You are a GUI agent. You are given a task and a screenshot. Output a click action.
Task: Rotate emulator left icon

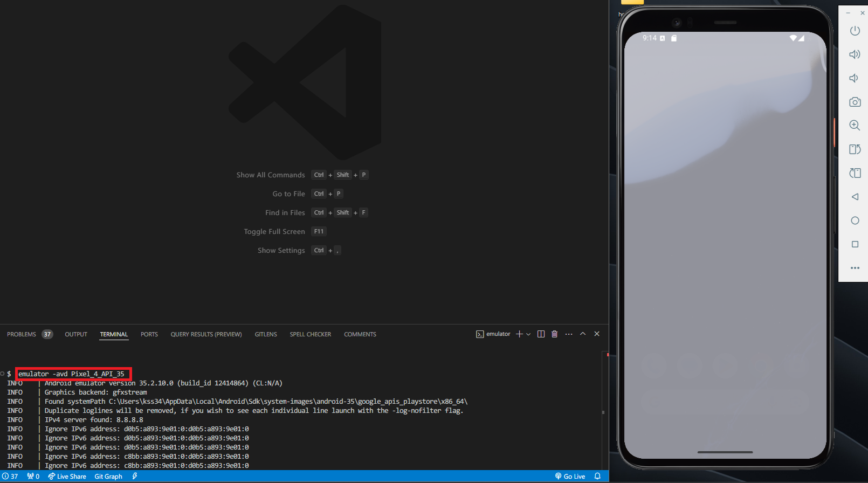855,149
